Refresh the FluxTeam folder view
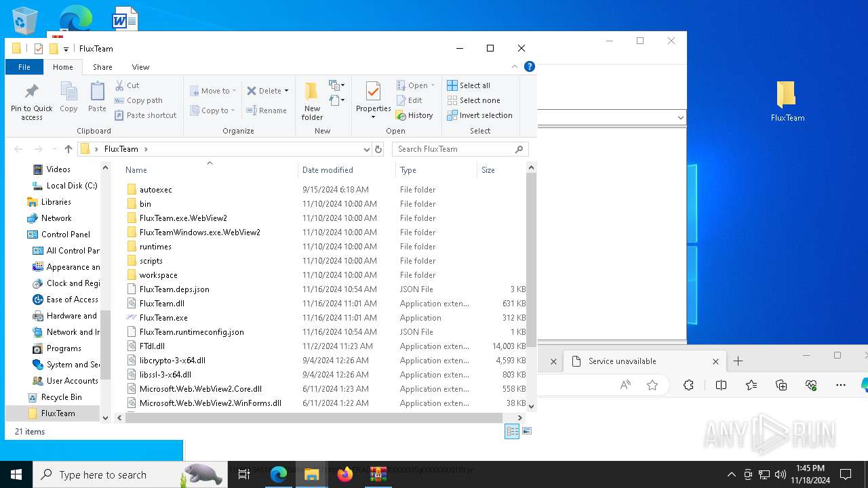The image size is (868, 488). click(x=378, y=149)
